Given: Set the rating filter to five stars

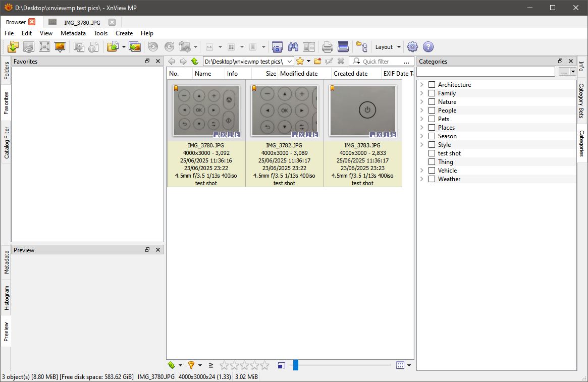Looking at the screenshot, I should [x=265, y=365].
